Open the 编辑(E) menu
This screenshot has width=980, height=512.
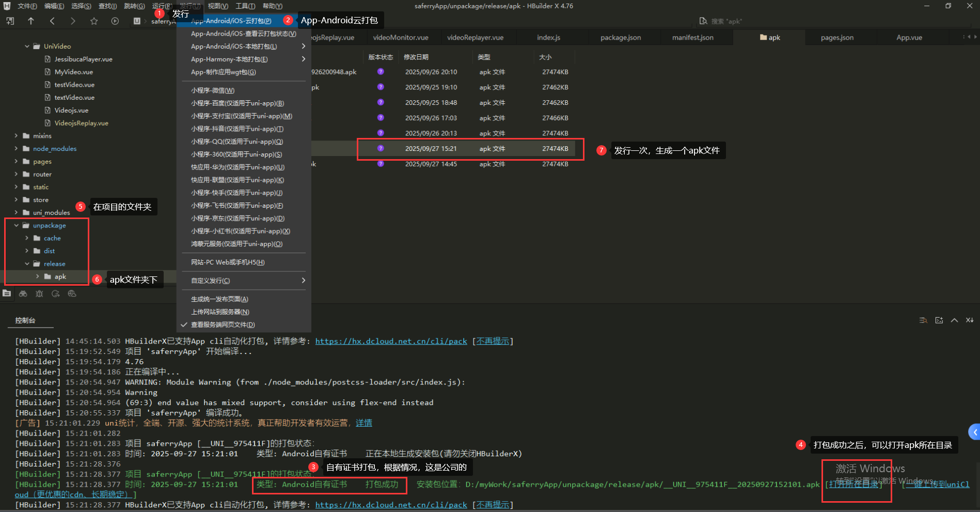(54, 6)
